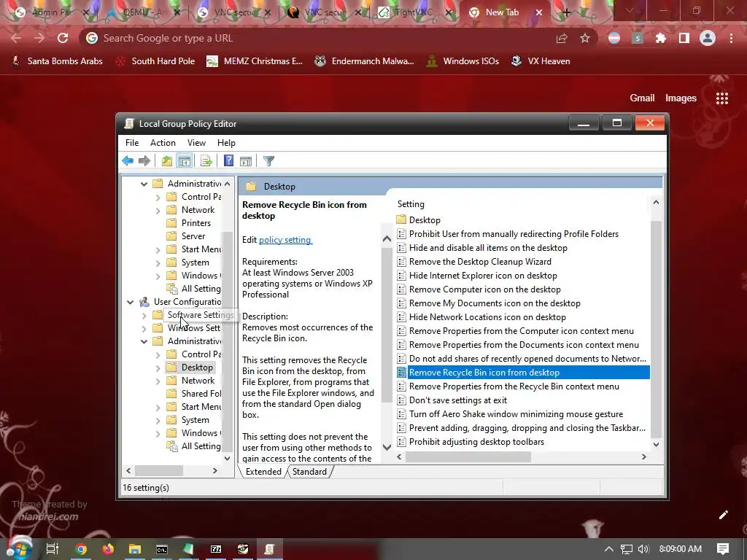Viewport: 747px width, 560px height.
Task: Open notification center icon
Action: [723, 549]
